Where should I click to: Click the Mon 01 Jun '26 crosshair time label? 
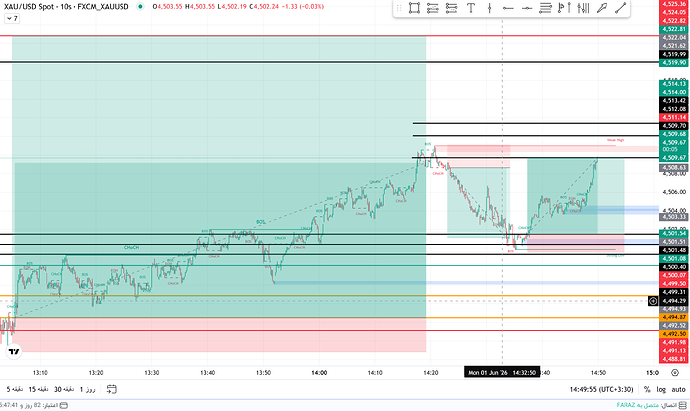click(x=502, y=373)
